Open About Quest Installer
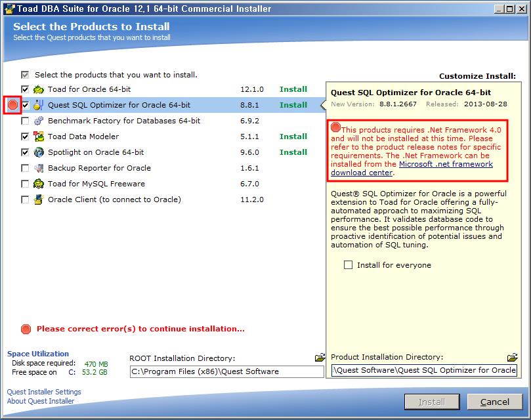The image size is (531, 420). pos(40,401)
